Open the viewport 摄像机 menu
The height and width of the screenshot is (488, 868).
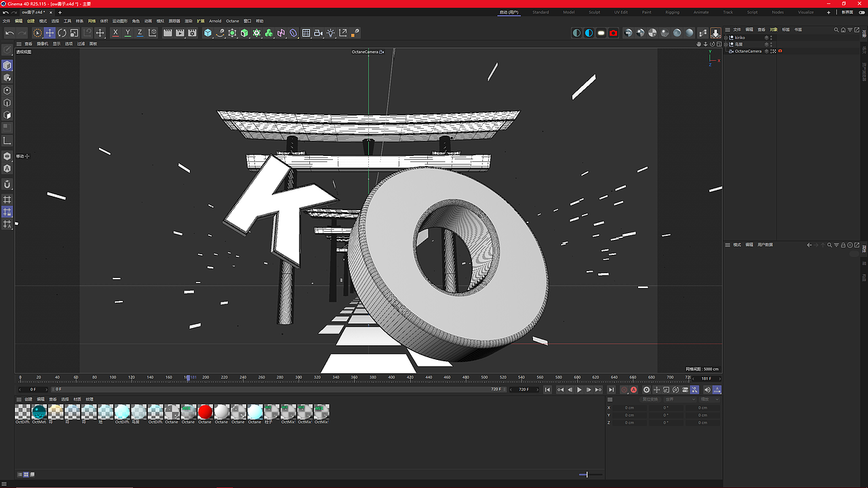[42, 43]
